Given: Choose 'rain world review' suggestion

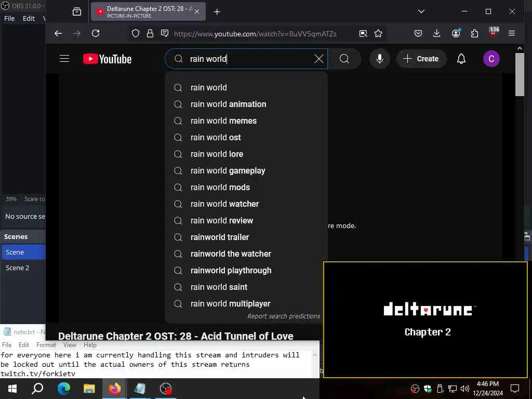Looking at the screenshot, I should point(246,220).
